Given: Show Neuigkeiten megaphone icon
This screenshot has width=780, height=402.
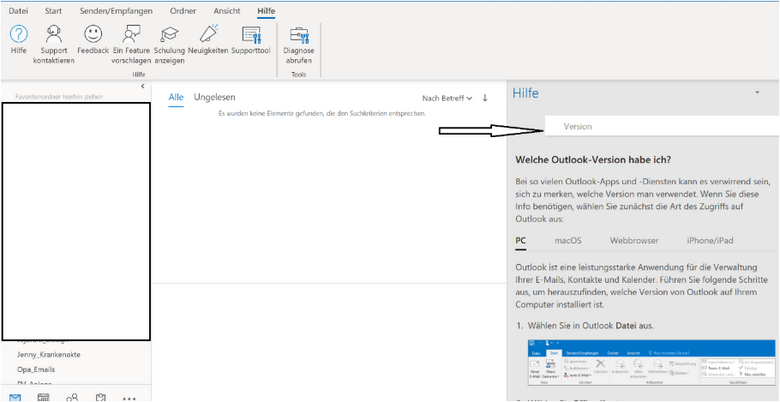Looking at the screenshot, I should click(x=208, y=34).
